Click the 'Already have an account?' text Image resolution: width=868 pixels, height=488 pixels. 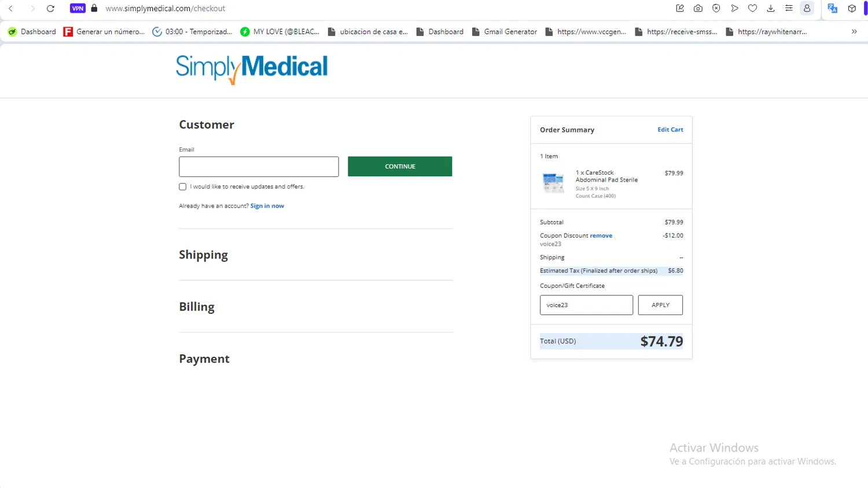point(214,206)
